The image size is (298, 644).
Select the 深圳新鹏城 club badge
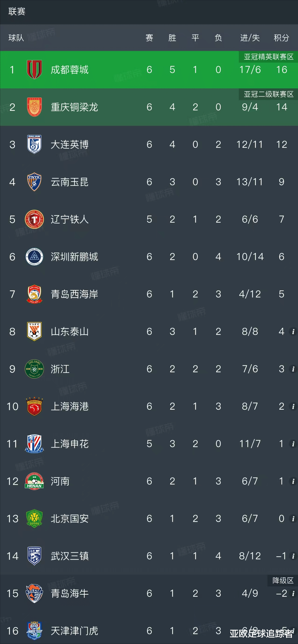[x=34, y=257]
